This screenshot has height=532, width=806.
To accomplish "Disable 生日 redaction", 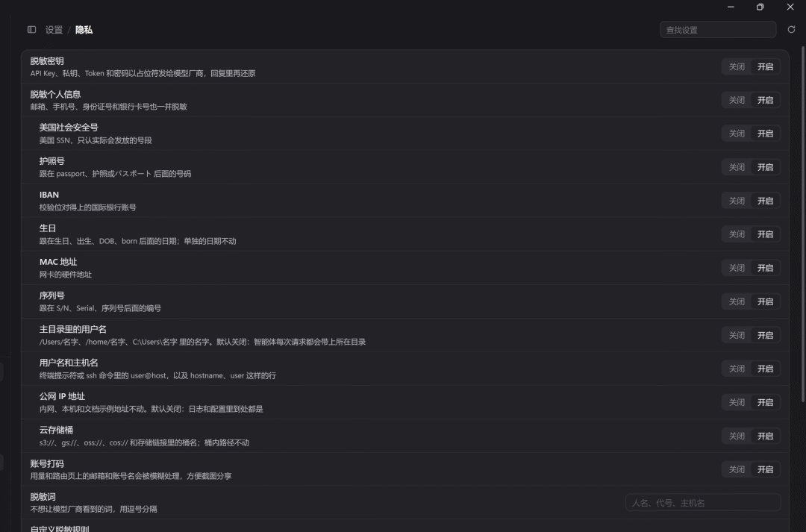I will click(x=737, y=234).
